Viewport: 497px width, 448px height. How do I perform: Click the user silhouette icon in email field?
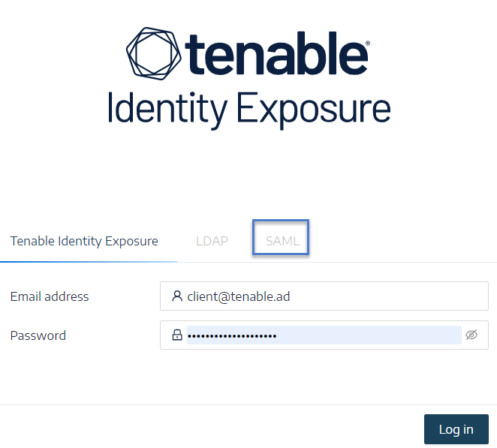click(x=177, y=296)
